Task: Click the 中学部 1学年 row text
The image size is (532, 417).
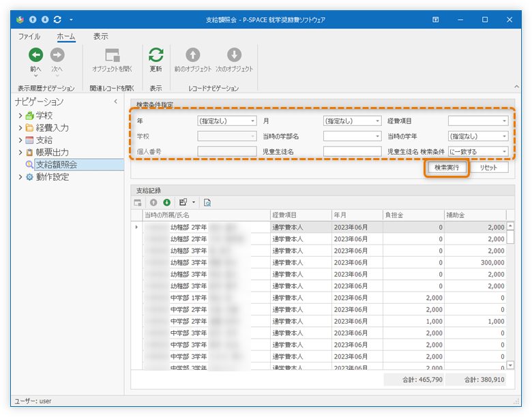Action: click(188, 298)
